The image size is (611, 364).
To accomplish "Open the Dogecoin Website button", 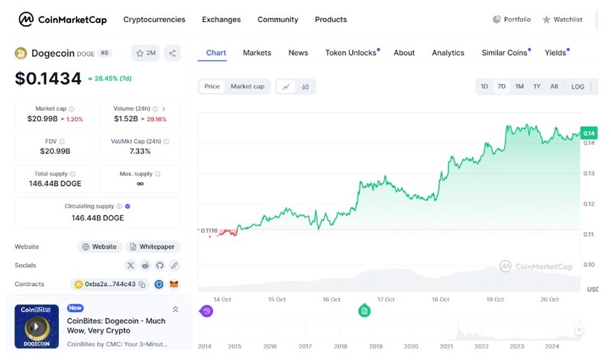I will 100,246.
